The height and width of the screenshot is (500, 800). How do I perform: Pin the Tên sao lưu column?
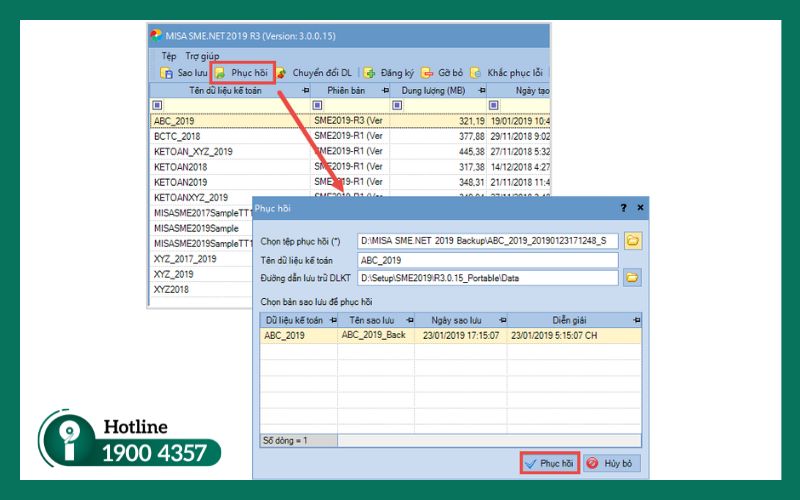(x=409, y=320)
